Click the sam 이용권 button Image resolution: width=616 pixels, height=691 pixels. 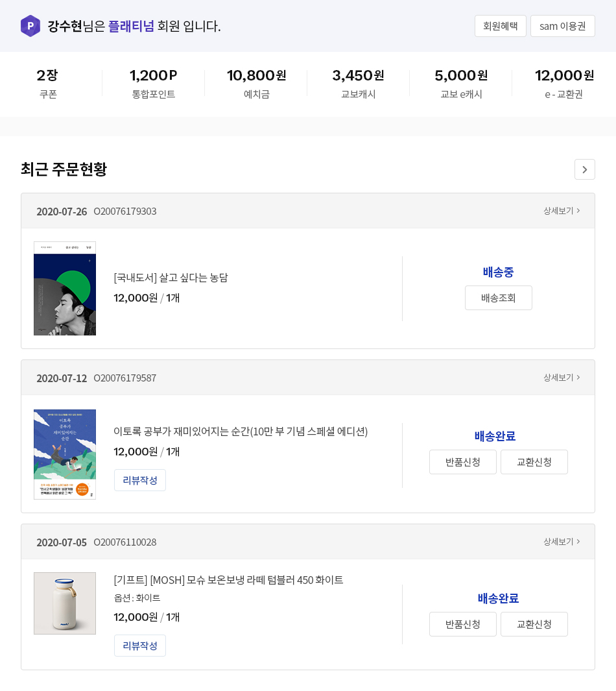pyautogui.click(x=562, y=26)
